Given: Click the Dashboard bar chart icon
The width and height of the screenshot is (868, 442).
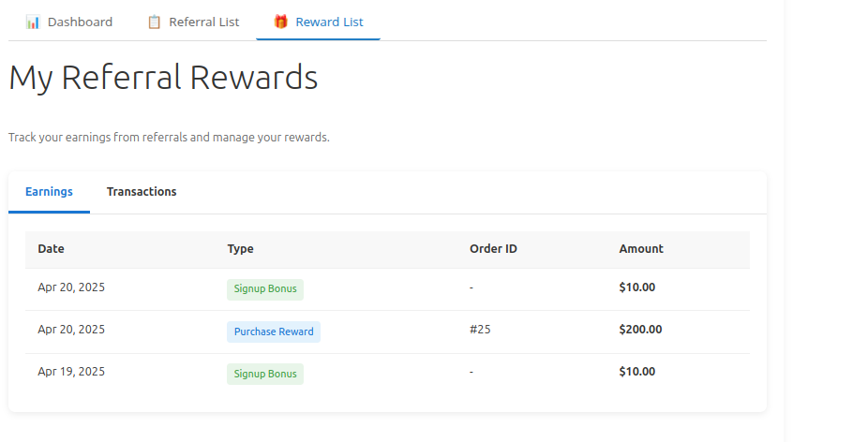Looking at the screenshot, I should click(x=33, y=22).
